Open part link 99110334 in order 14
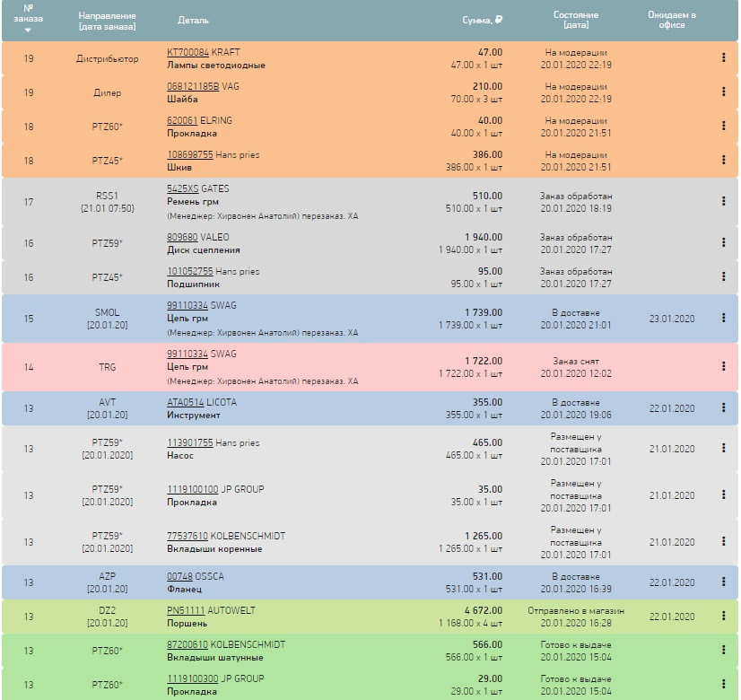The height and width of the screenshot is (700, 741). [x=187, y=354]
